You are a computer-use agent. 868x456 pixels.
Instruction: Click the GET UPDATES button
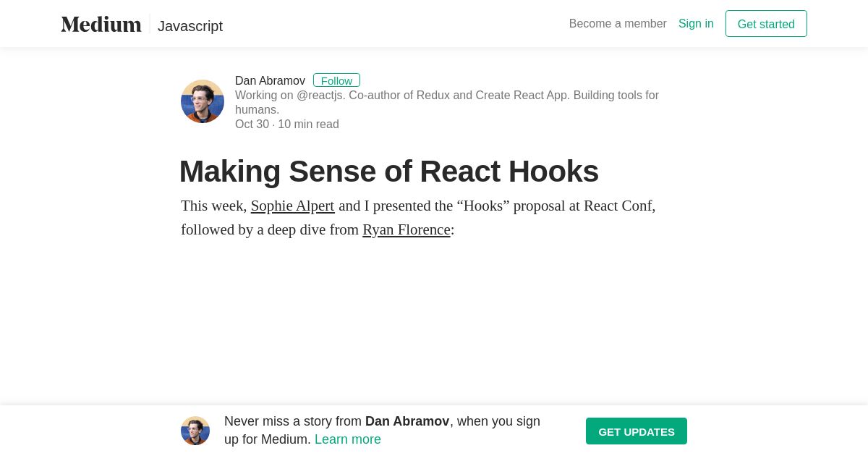pyautogui.click(x=637, y=431)
